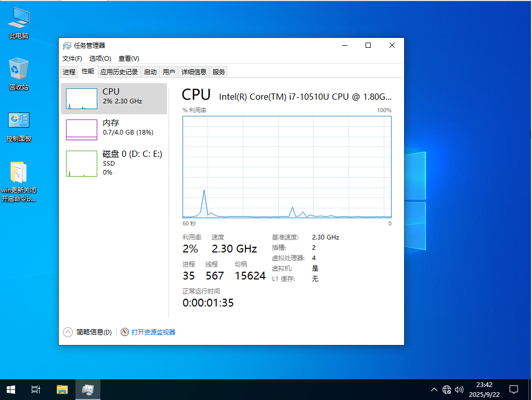Viewport: 532px width, 400px height.
Task: Click the uptime value 0:00:01:35
Action: click(208, 303)
